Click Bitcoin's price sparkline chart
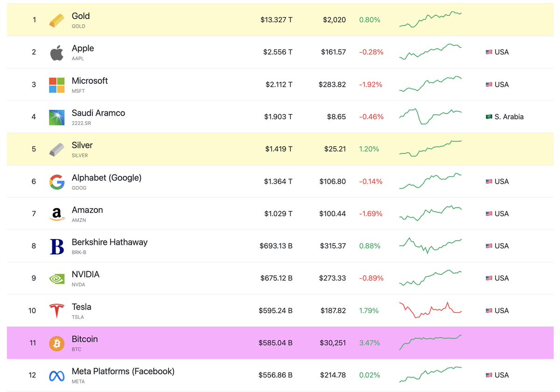Image resolution: width=560 pixels, height=392 pixels. tap(430, 342)
